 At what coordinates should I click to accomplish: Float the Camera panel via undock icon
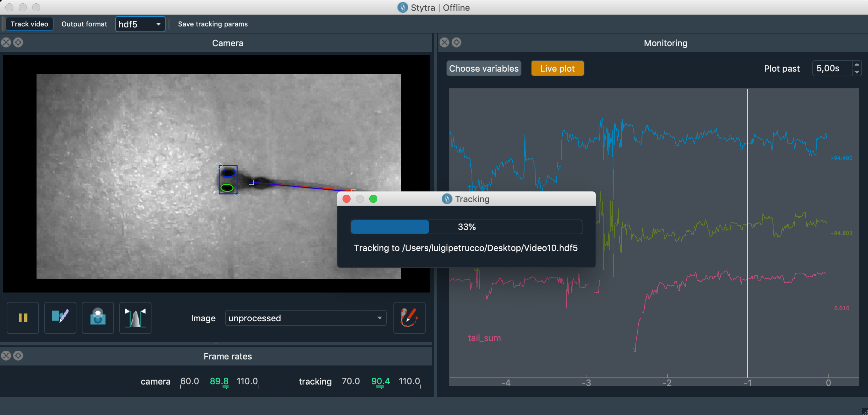click(x=18, y=43)
